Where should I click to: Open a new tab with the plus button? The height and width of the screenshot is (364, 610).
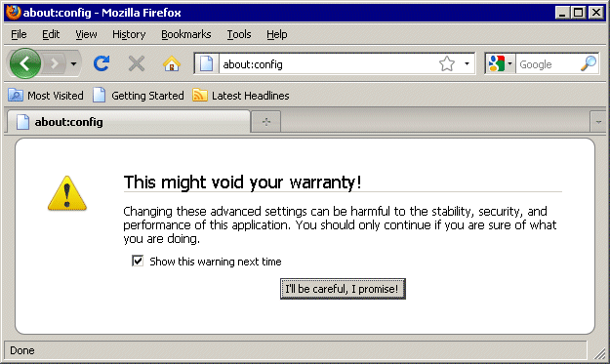click(x=266, y=122)
